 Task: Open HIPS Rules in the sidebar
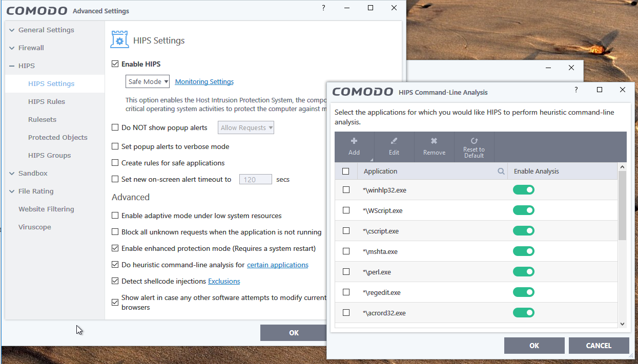point(47,101)
